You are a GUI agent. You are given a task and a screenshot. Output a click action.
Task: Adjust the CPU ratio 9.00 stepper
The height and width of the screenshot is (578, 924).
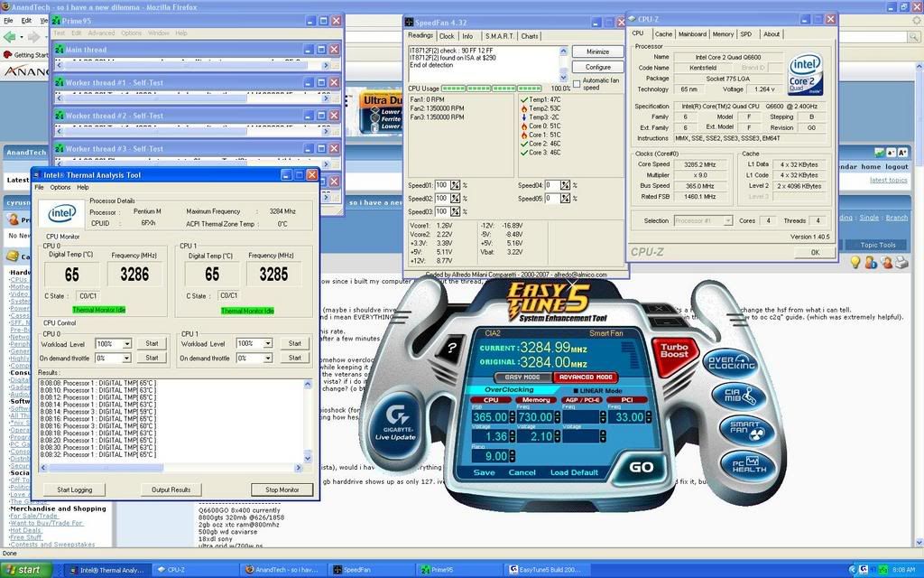(512, 456)
